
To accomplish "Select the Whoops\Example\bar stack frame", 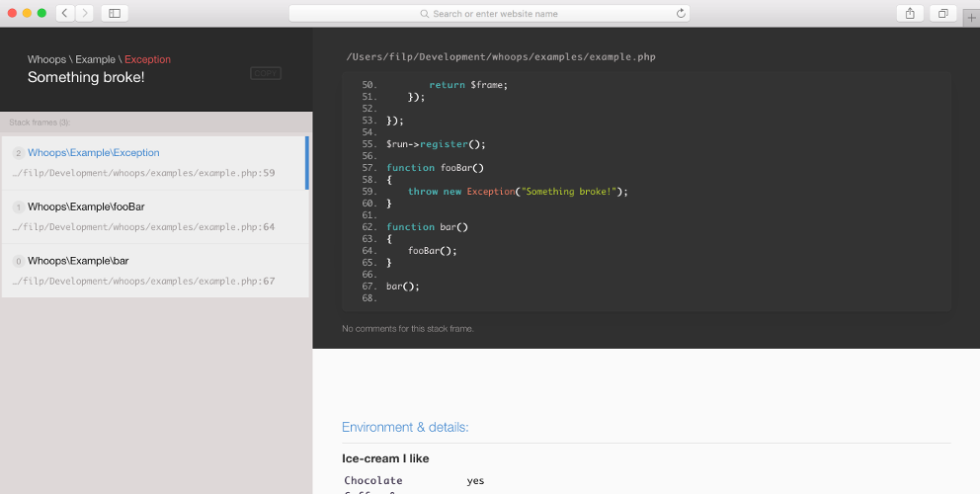I will pyautogui.click(x=78, y=261).
